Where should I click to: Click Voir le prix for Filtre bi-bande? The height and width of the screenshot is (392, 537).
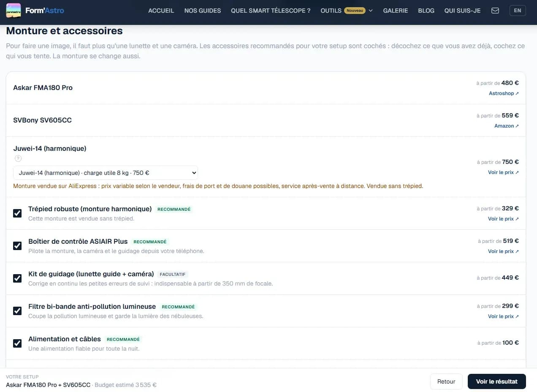(503, 316)
